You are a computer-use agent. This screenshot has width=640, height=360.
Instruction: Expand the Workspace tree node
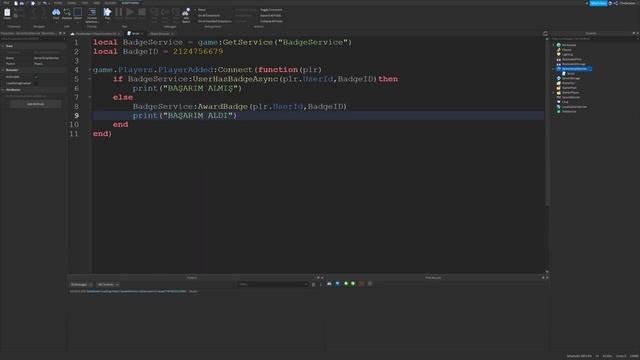coord(554,45)
